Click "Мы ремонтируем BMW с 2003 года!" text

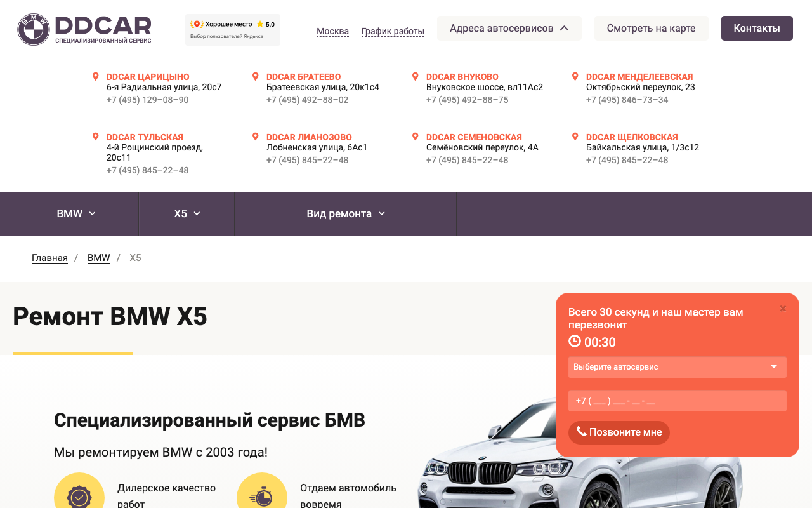coord(160,453)
